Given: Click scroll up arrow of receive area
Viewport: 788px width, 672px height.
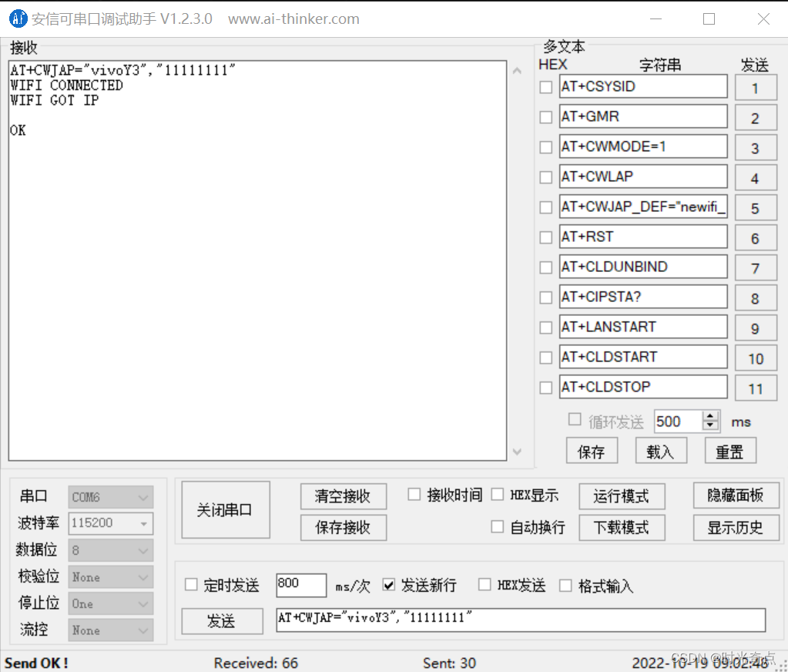Looking at the screenshot, I should click(x=517, y=71).
